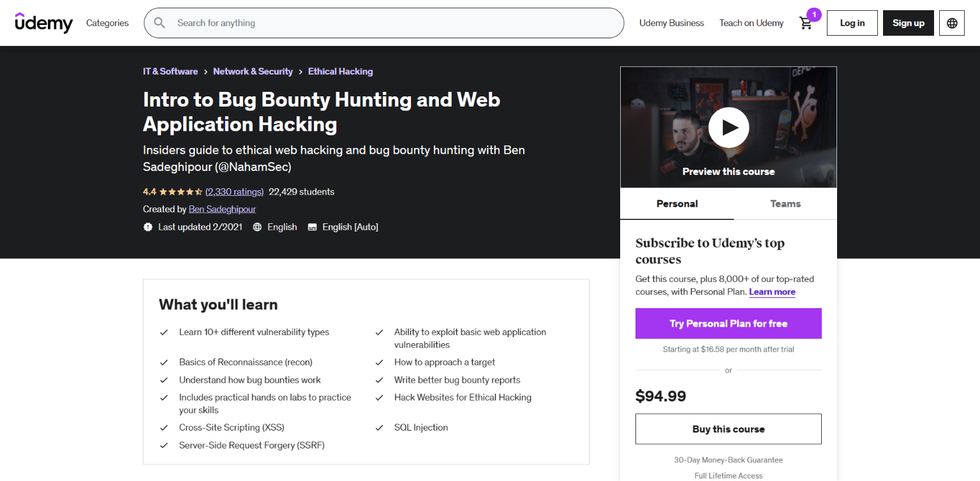The image size is (980, 481).
Task: Click the closed captions icon beside English [Auto]
Action: tap(312, 226)
